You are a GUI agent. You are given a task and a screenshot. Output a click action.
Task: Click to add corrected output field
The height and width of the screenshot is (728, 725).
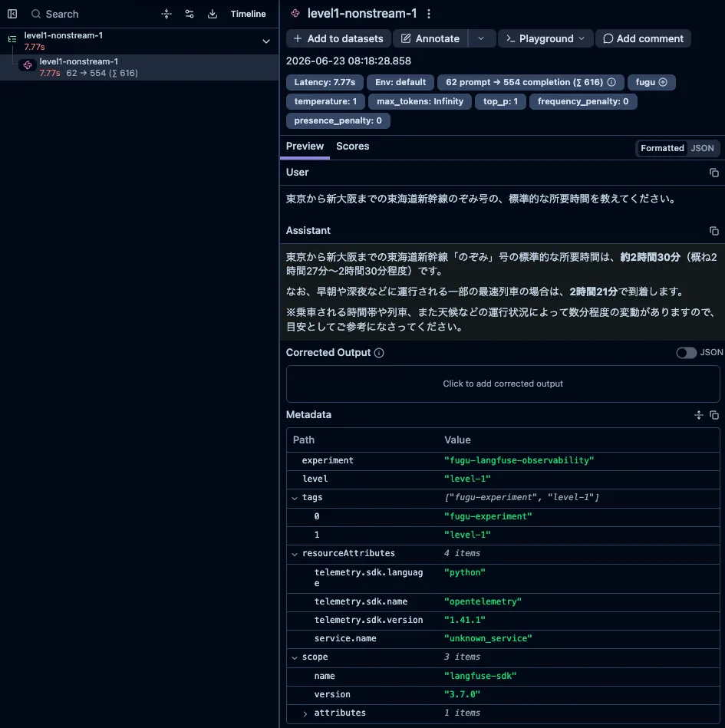pyautogui.click(x=503, y=384)
